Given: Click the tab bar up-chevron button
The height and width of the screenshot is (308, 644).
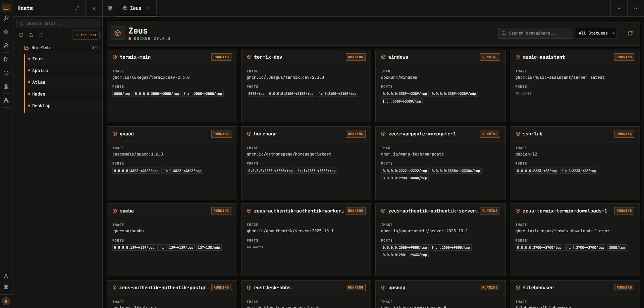Looking at the screenshot, I should (636, 8).
